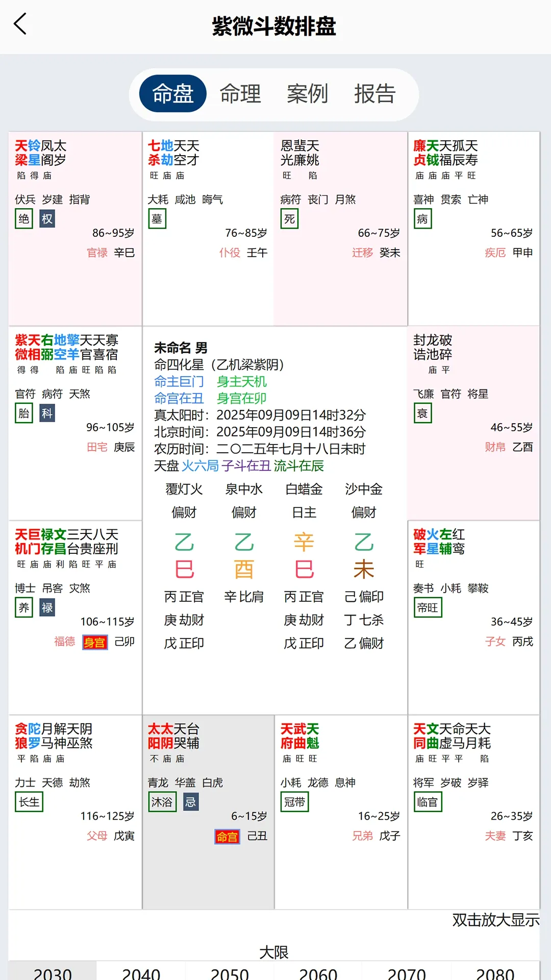
Task: Tap the 官禄 palace label
Action: (97, 253)
